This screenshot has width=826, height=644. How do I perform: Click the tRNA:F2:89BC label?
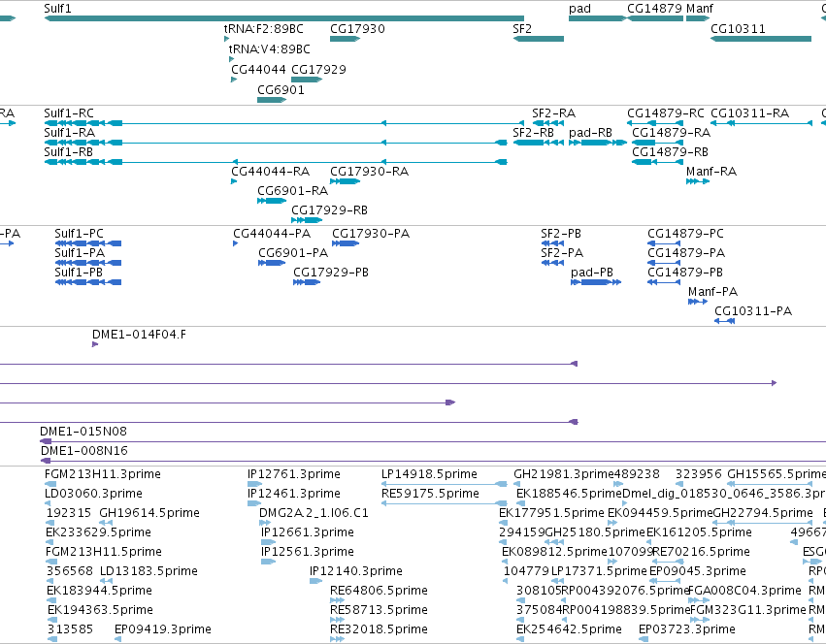[x=264, y=29]
